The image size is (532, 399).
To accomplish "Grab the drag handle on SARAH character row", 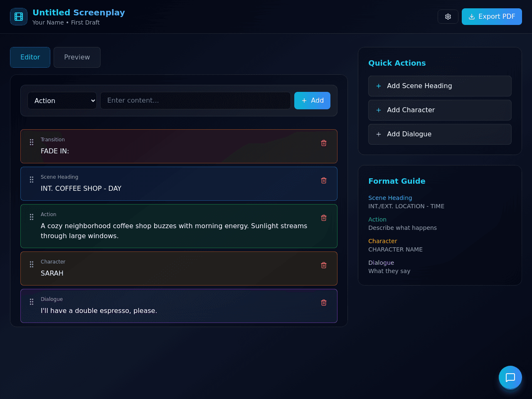I will 32,264.
